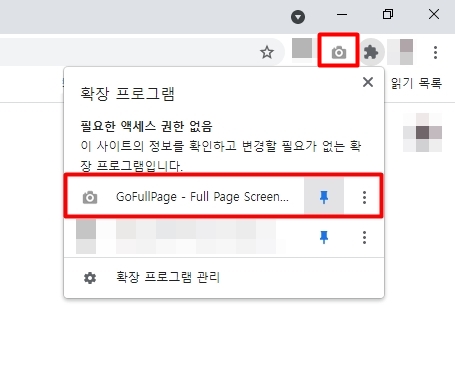
Task: Open more options for GoFullPage extension
Action: tap(364, 197)
